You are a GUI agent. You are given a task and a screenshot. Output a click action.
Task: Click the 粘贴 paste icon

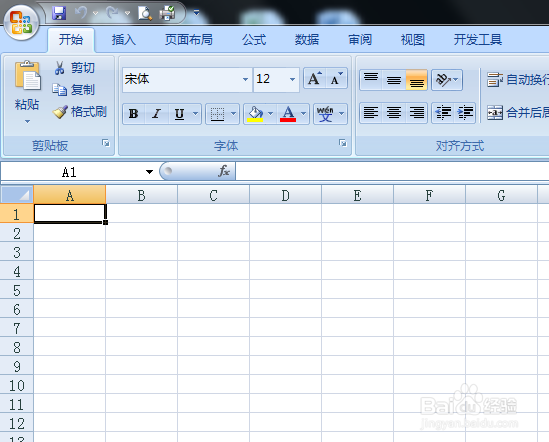pos(27,75)
